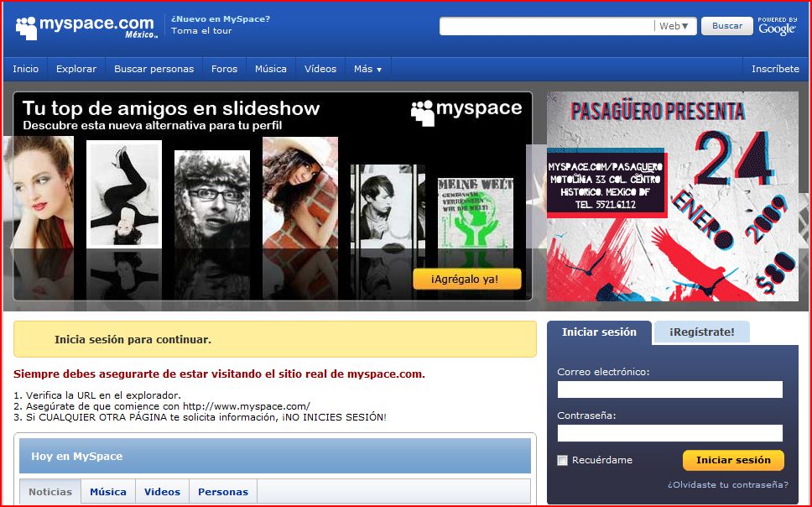Click the yellow Iniciar sesión button
Viewport: 812px width, 507px height.
(733, 460)
